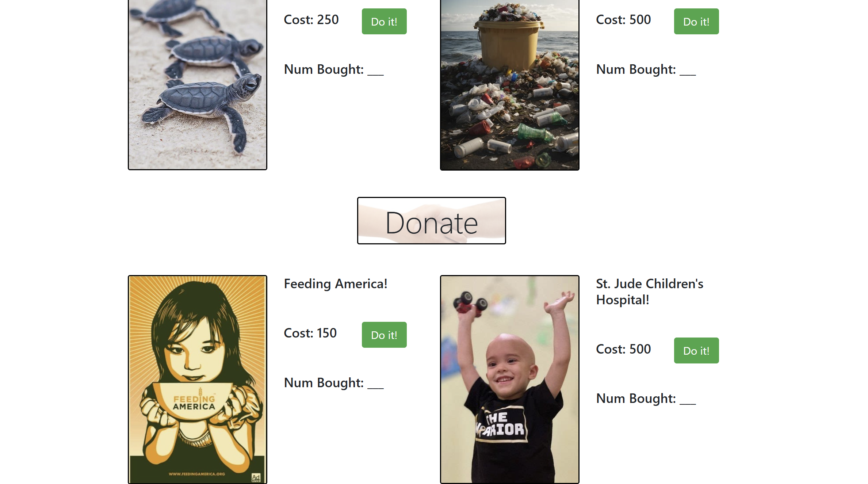Select the Feeding America poster image

[x=197, y=380]
